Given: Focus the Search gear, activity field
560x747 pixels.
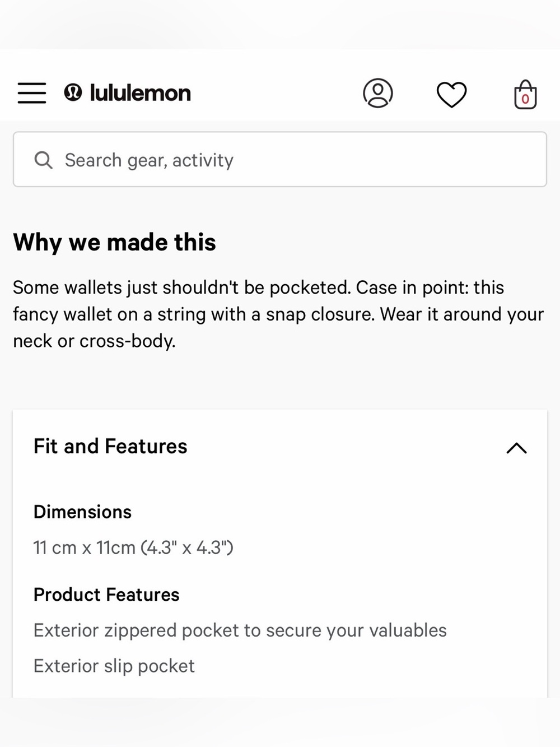Looking at the screenshot, I should click(280, 159).
